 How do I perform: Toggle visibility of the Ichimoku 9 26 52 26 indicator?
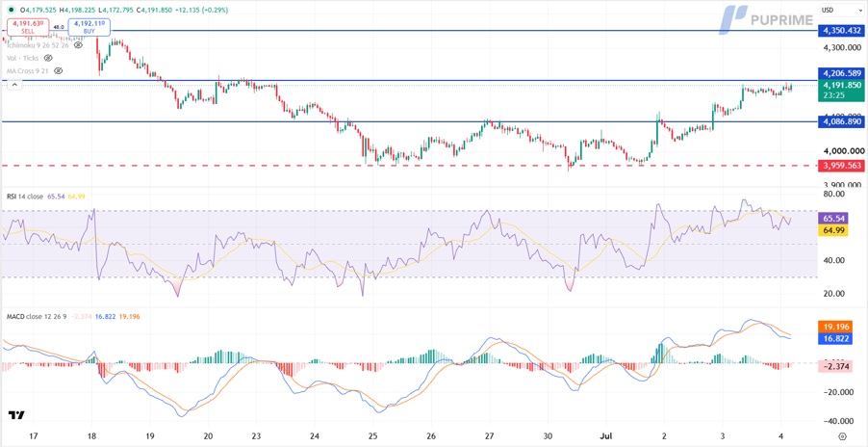tap(78, 45)
